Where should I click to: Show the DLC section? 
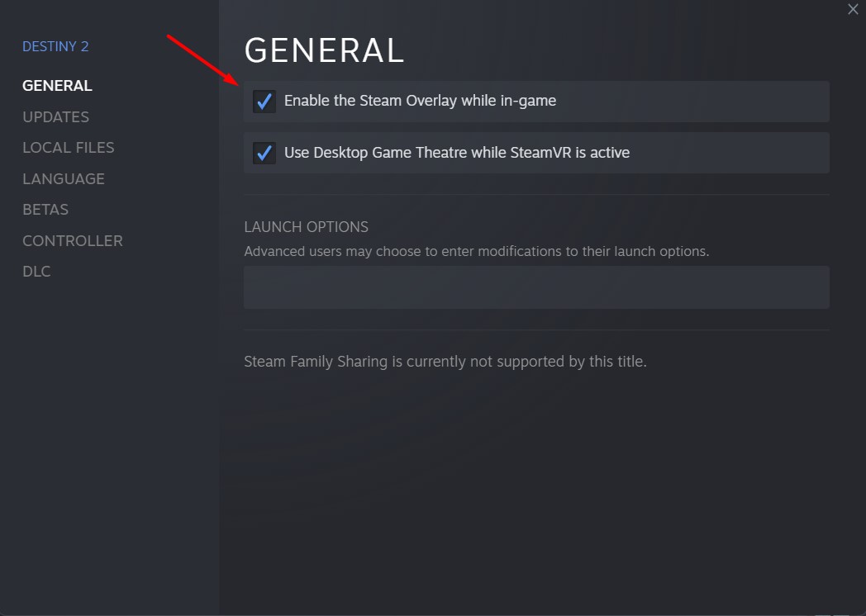[x=36, y=272]
